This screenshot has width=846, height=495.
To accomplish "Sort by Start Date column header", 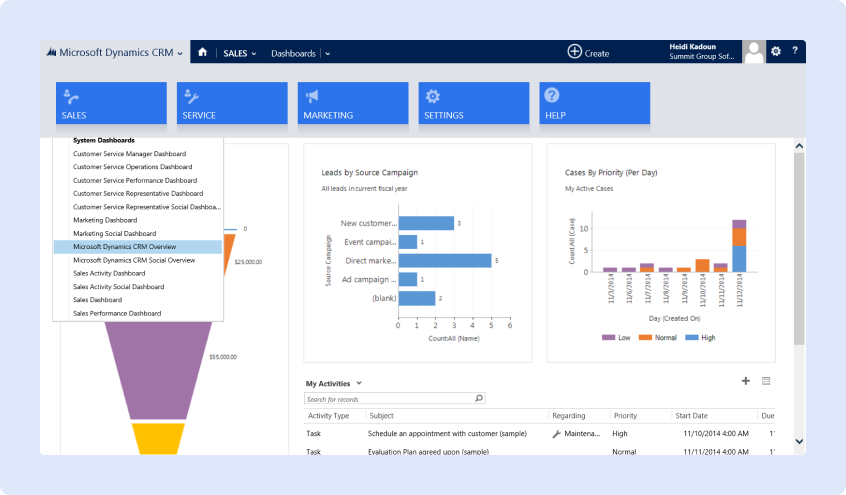I will (691, 416).
